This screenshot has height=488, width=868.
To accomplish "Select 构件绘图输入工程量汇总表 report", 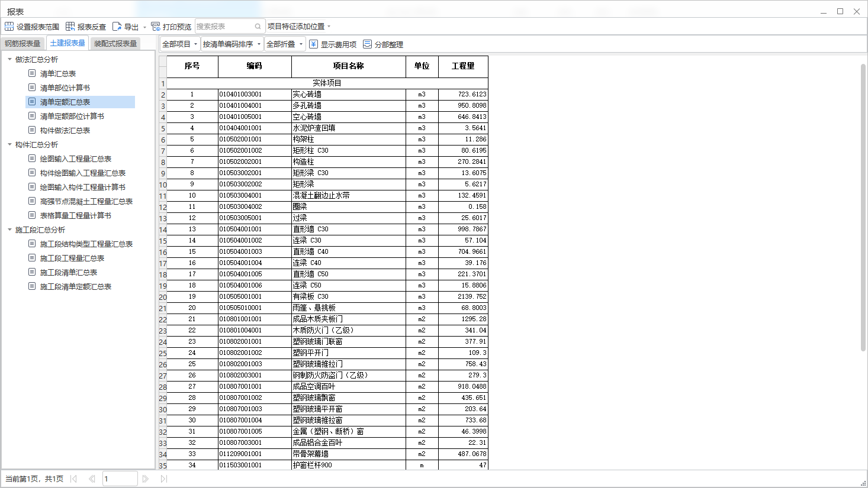I will pos(83,173).
